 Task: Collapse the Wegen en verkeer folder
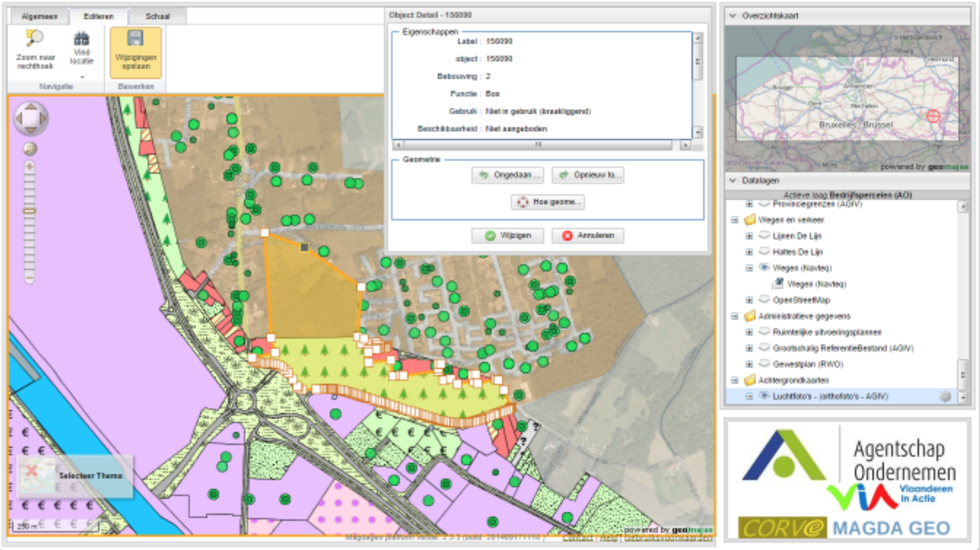coord(735,220)
